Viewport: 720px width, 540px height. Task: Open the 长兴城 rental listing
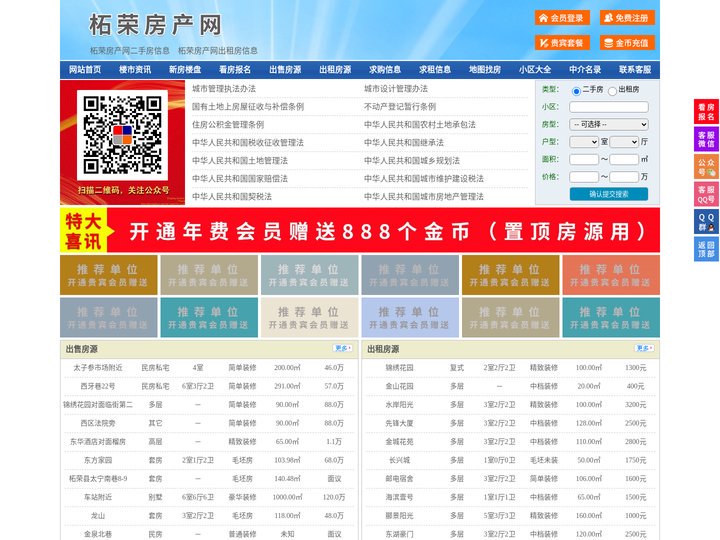(399, 460)
